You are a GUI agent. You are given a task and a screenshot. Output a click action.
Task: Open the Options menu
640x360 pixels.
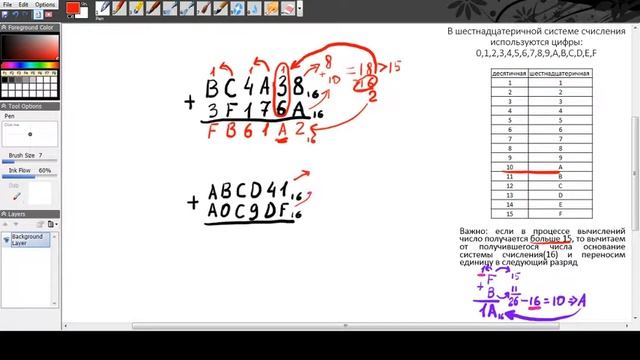click(x=45, y=4)
